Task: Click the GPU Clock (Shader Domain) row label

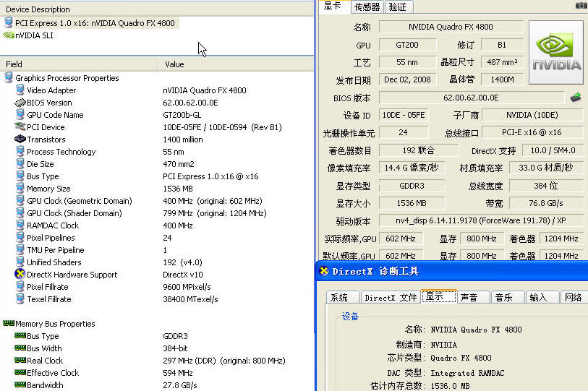Action: 74,213
